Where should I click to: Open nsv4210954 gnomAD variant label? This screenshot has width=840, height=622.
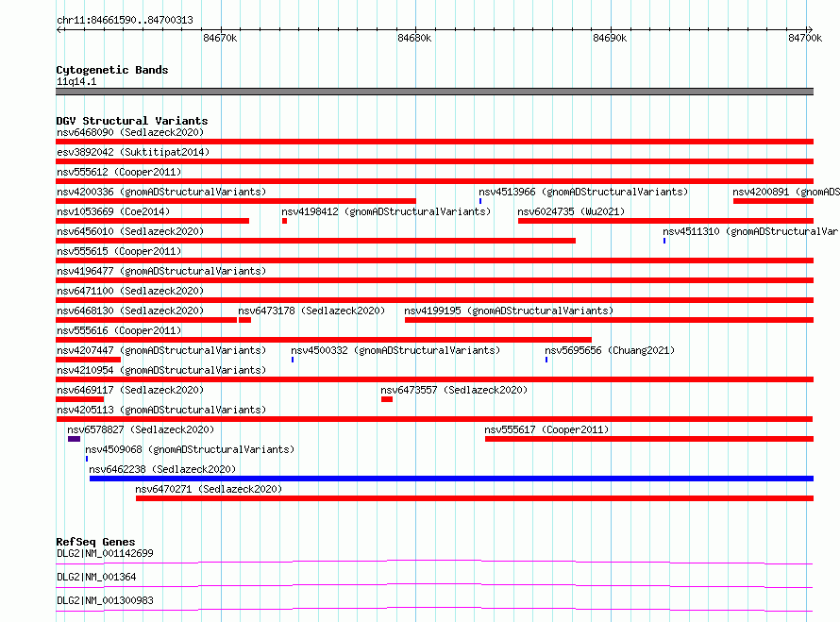tap(161, 370)
